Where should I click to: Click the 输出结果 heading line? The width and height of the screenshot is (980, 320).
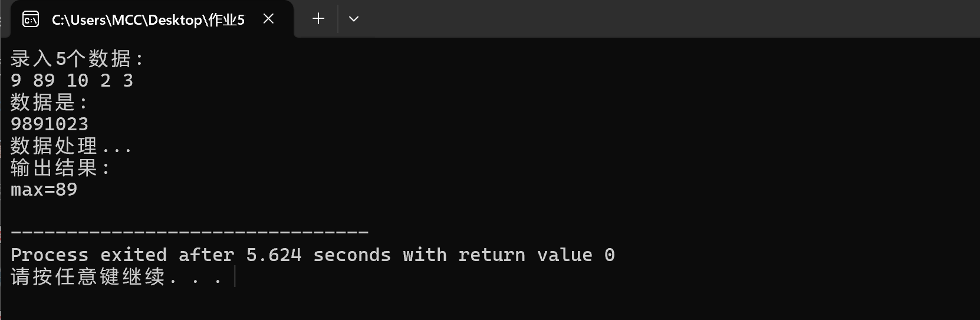click(60, 168)
